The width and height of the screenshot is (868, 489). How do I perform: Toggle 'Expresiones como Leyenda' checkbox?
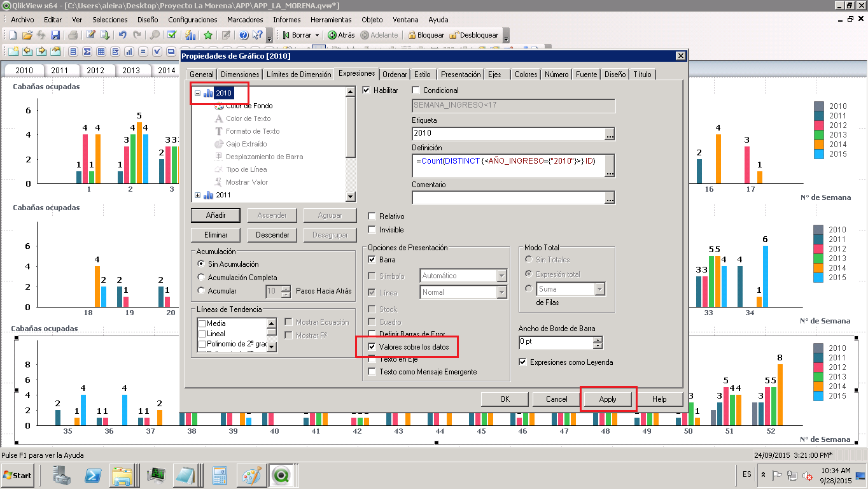(523, 362)
